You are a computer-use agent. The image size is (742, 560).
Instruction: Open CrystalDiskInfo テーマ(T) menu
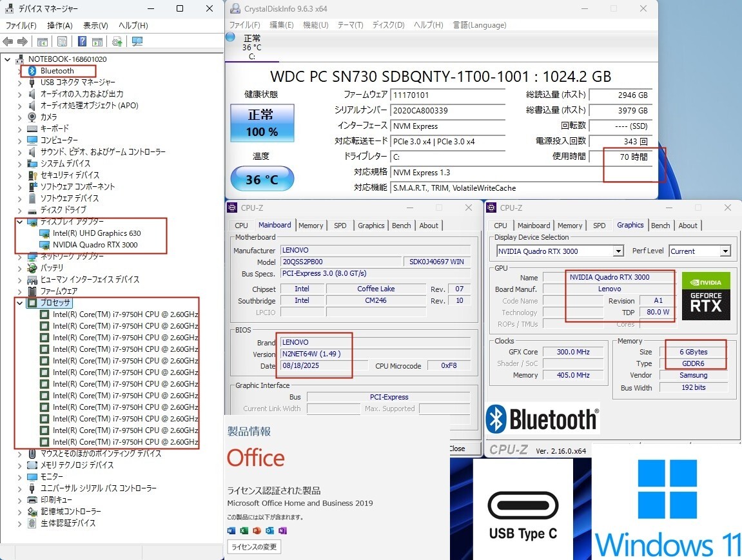pyautogui.click(x=350, y=25)
